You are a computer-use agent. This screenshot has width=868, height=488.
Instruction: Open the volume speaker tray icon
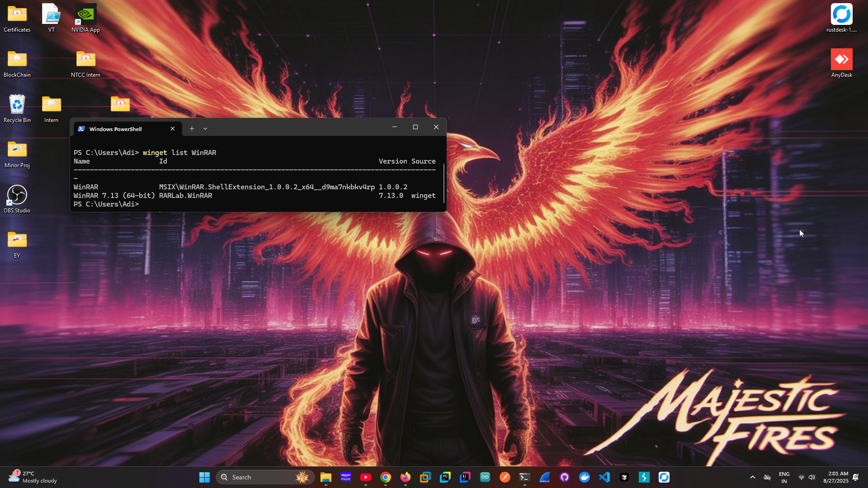pos(812,477)
